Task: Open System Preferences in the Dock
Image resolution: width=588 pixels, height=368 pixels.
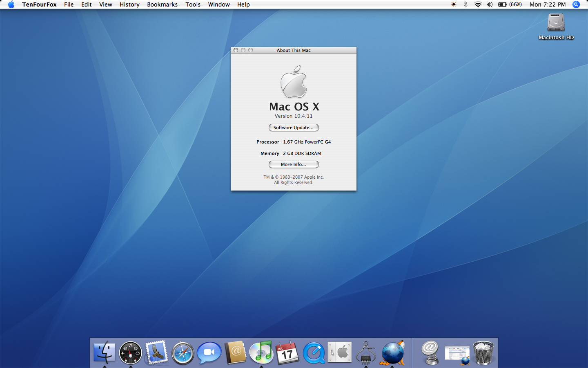Action: (340, 352)
